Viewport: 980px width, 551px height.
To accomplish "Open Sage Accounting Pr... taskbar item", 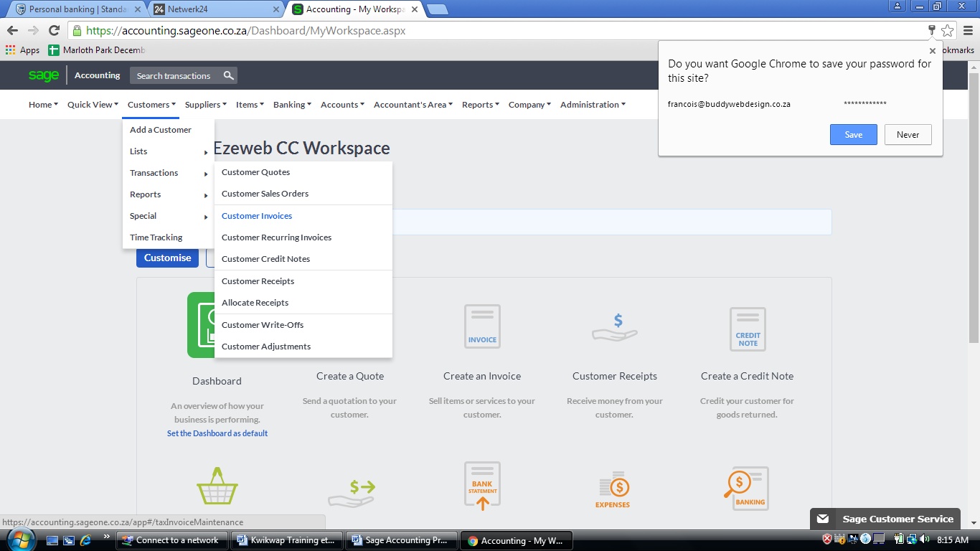I will coord(401,540).
